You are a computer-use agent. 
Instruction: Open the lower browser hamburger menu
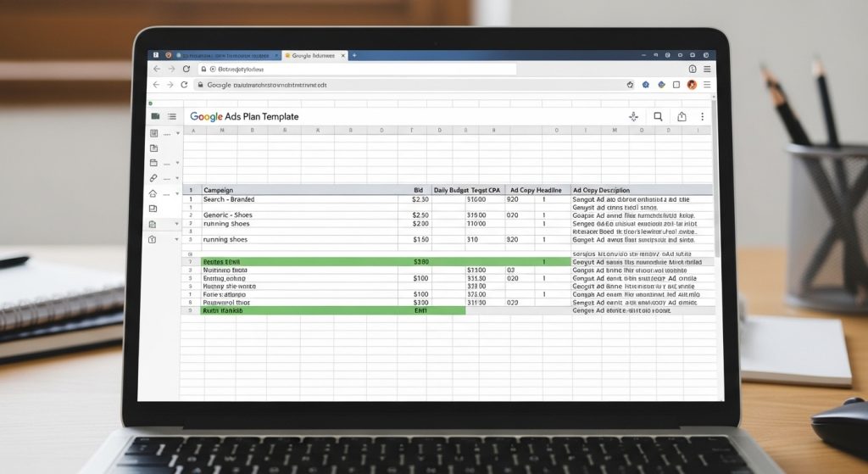[707, 85]
